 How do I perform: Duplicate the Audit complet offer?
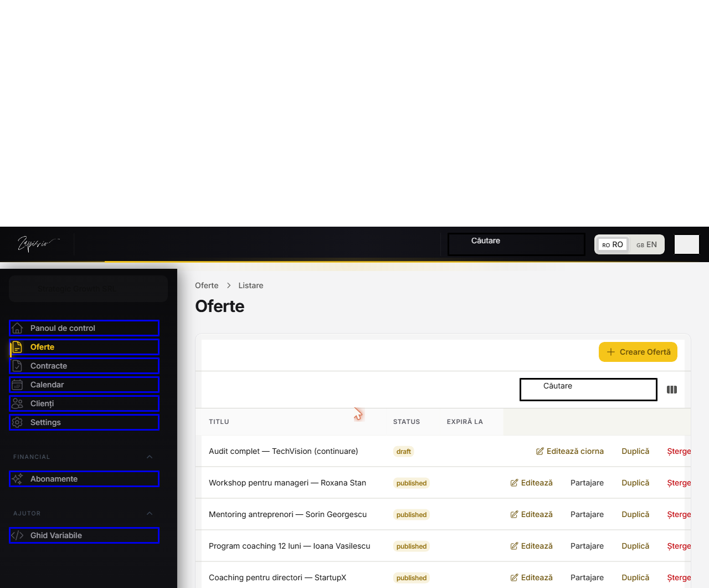click(x=635, y=451)
